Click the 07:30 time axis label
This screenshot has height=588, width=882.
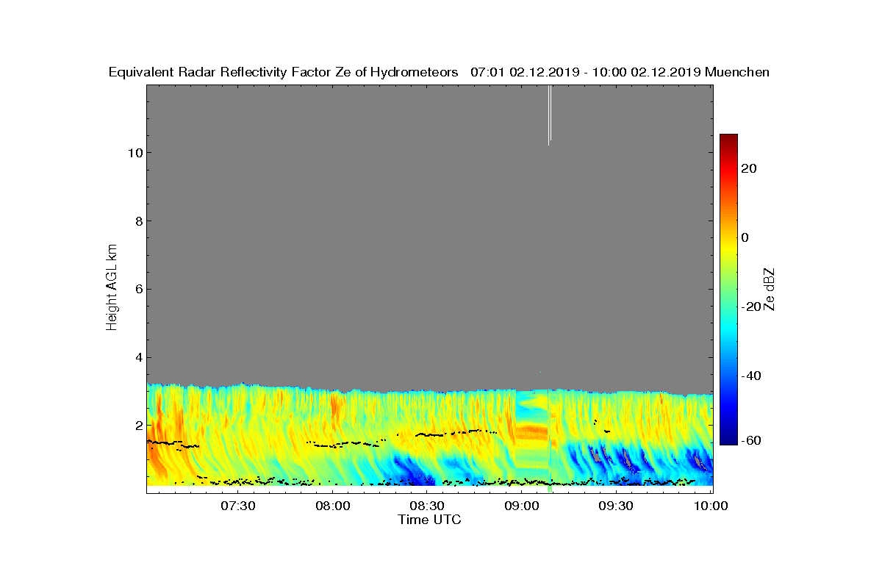click(237, 506)
